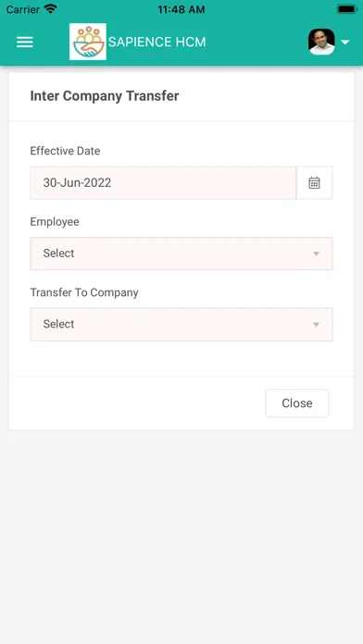The height and width of the screenshot is (644, 363).
Task: Close the Inter Company Transfer form
Action: click(x=297, y=403)
